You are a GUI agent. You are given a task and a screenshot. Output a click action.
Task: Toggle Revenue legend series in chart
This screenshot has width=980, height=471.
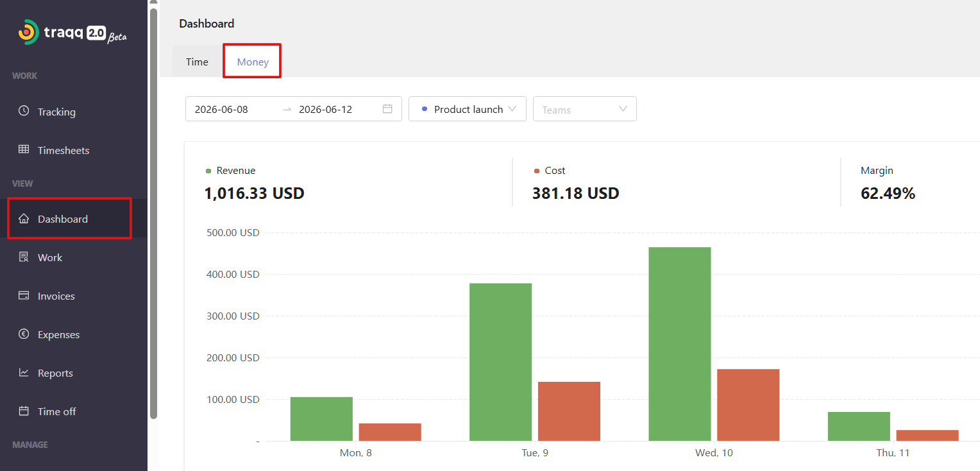click(x=230, y=171)
